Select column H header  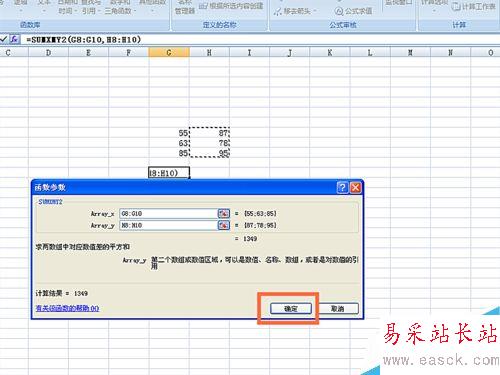[209, 53]
